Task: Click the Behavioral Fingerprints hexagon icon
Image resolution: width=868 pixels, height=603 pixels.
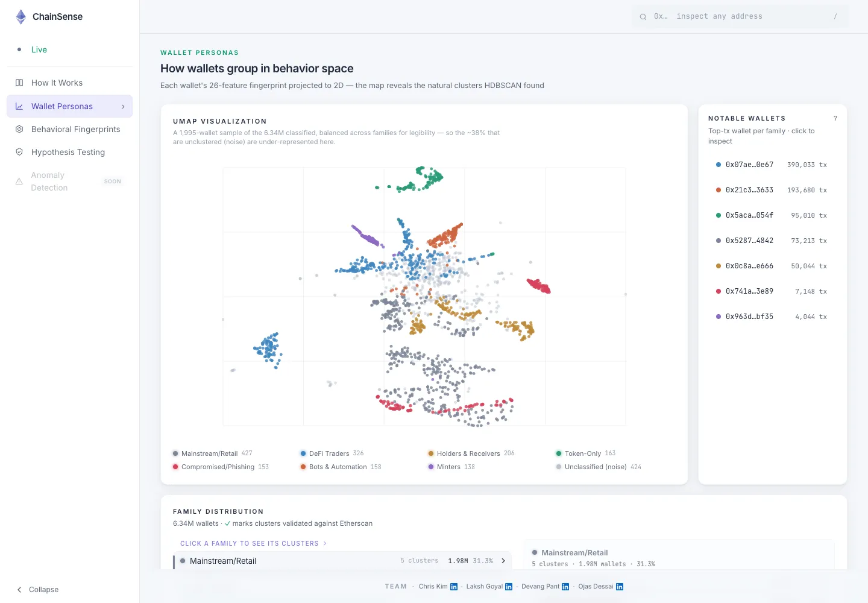Action: 19,129
